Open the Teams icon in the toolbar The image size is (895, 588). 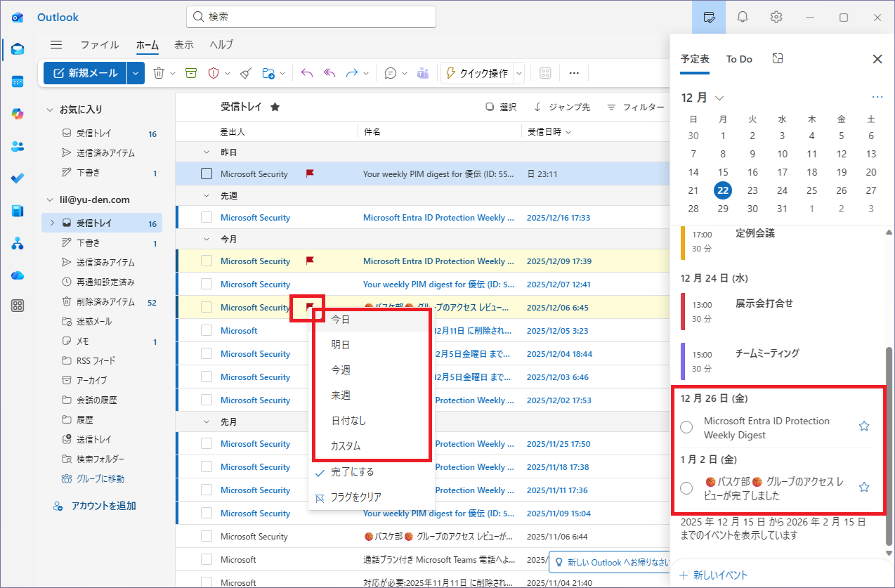424,73
